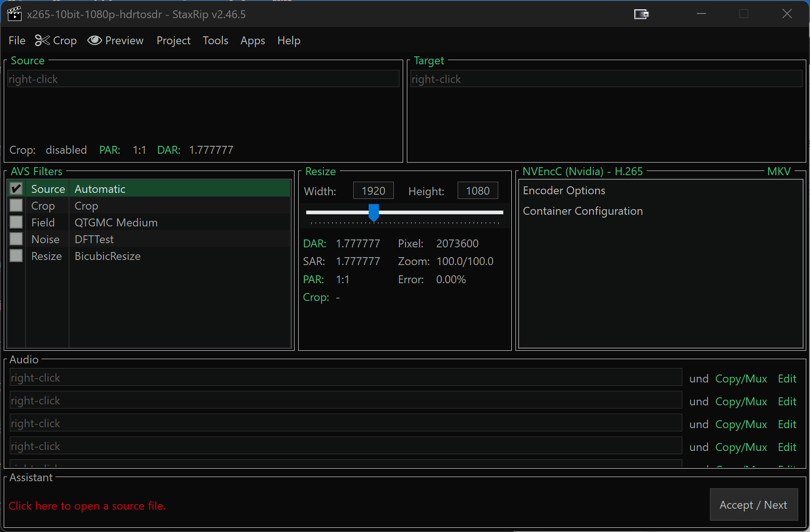810x532 pixels.
Task: Open Encoder Options
Action: (x=564, y=191)
